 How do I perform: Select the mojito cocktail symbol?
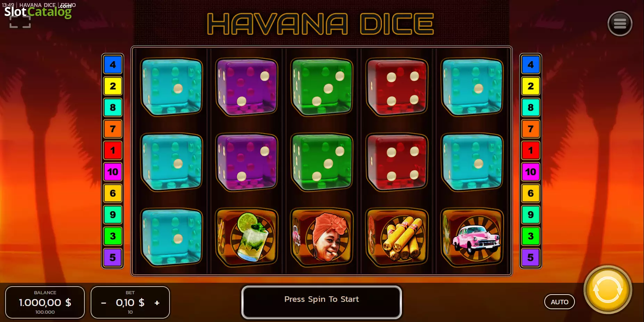click(x=247, y=237)
